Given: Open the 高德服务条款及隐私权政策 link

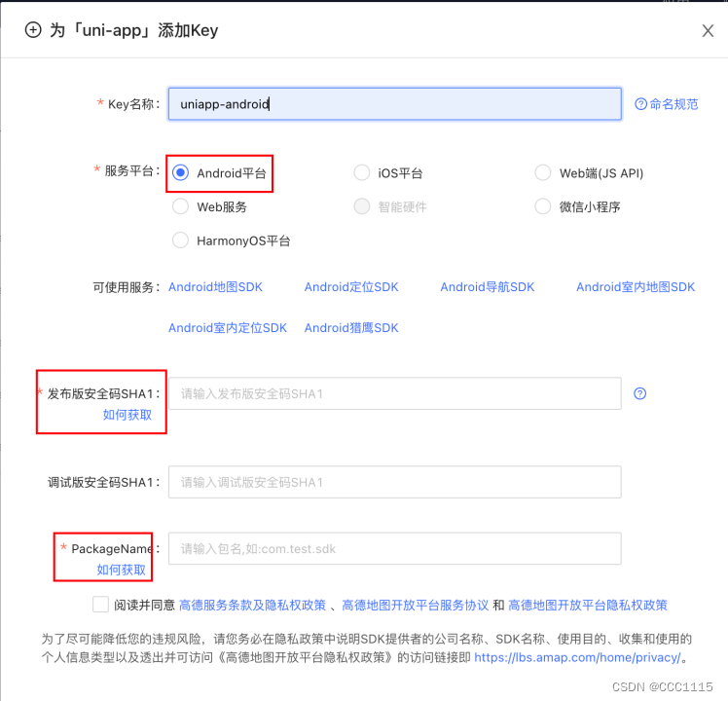Looking at the screenshot, I should (252, 605).
